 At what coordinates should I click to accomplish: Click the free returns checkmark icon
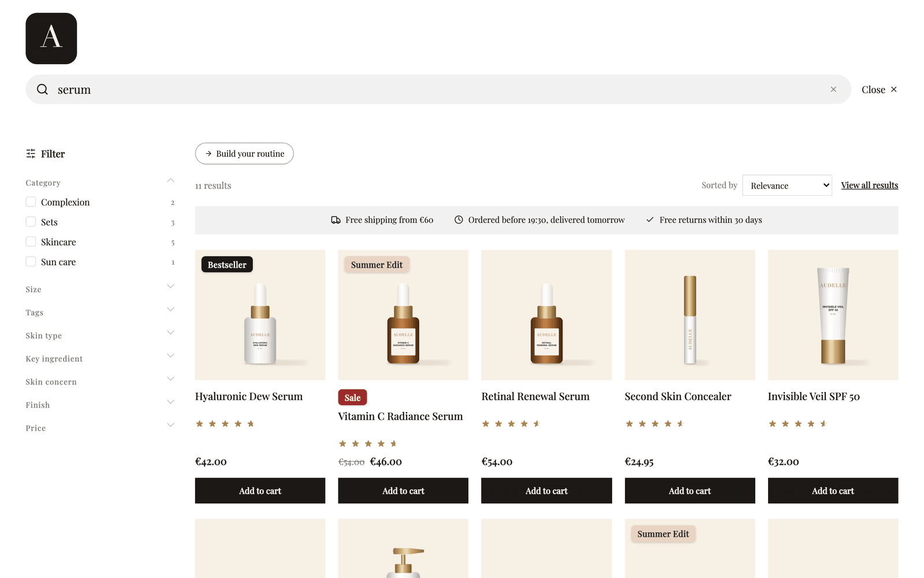point(650,220)
